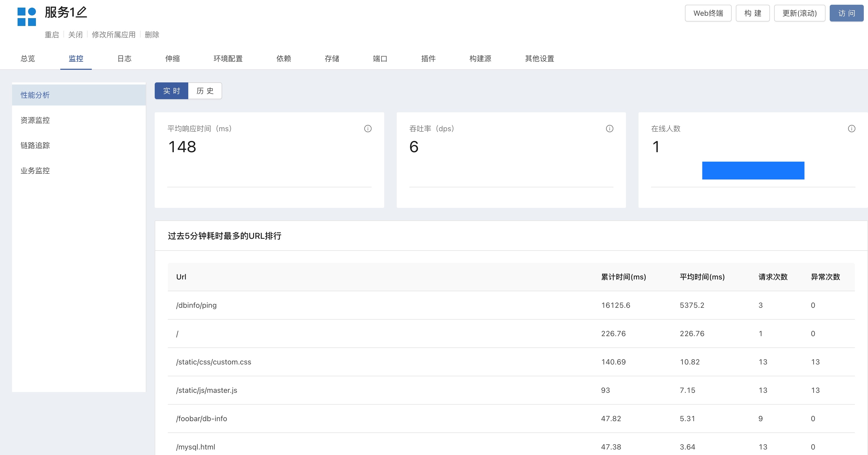
Task: Click the edit pencil icon beside 服务1
Action: tap(81, 12)
